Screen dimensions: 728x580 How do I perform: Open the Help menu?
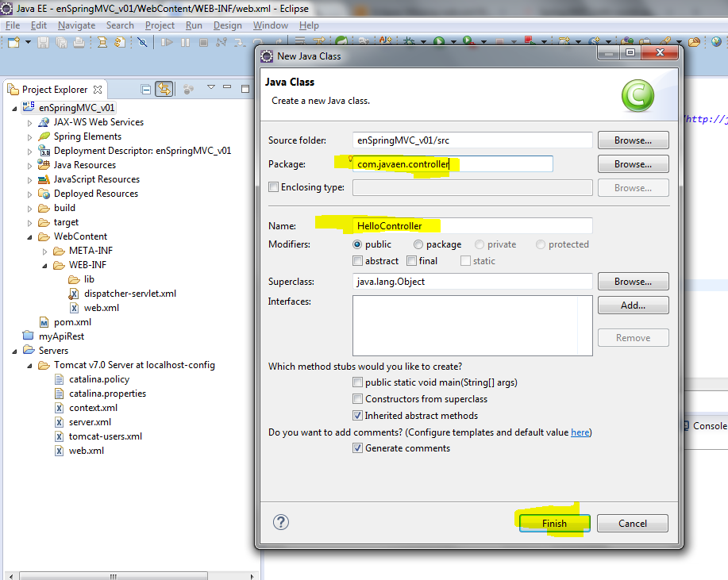pyautogui.click(x=309, y=25)
